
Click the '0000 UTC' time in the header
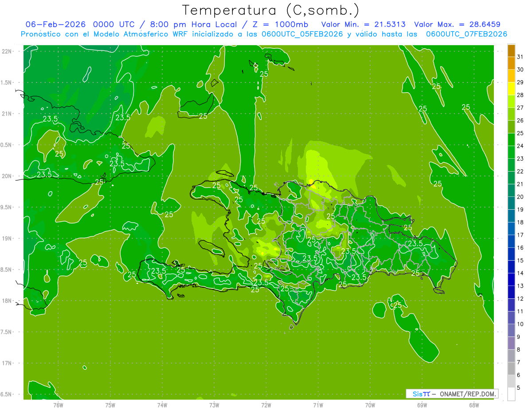[x=113, y=24]
